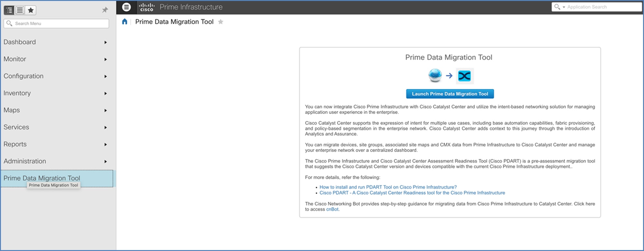Expand the Maps menu arrow
The image size is (644, 251).
tap(106, 111)
